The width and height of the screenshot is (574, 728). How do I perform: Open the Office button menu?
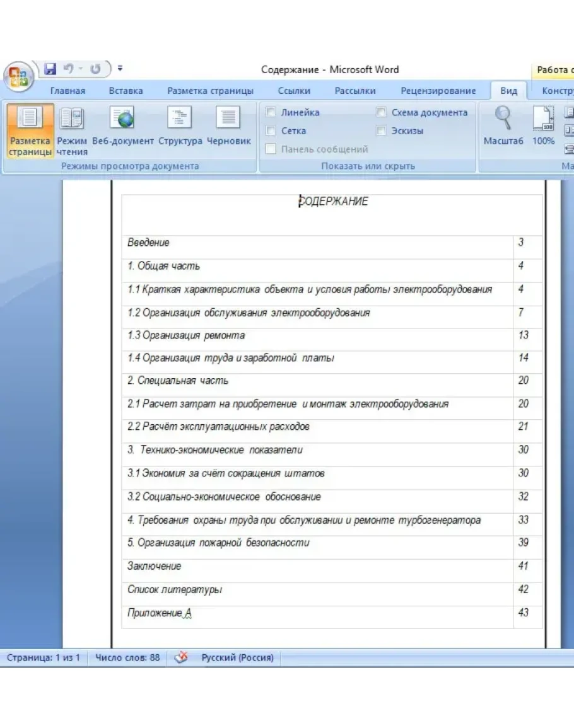tap(18, 77)
